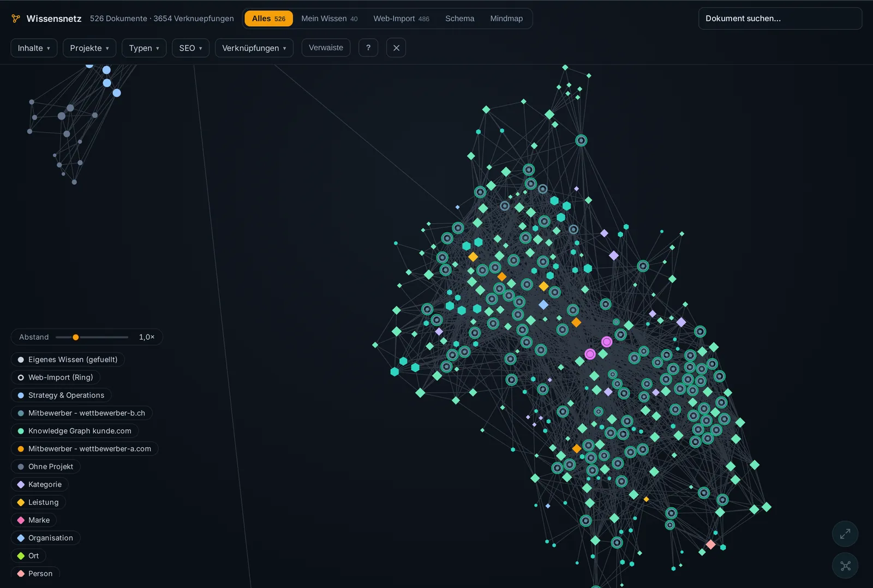Click the graph layout reset icon
Screen dimensions: 873x588
click(x=845, y=566)
